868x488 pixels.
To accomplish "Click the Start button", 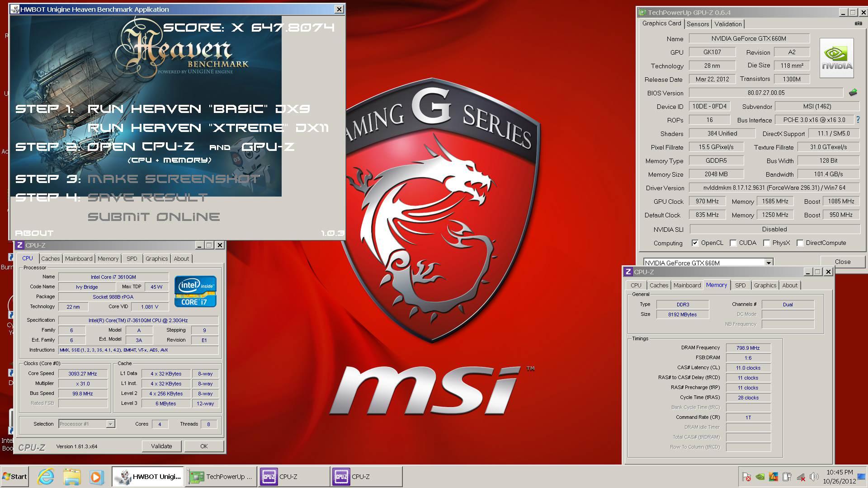I will pyautogui.click(x=14, y=477).
